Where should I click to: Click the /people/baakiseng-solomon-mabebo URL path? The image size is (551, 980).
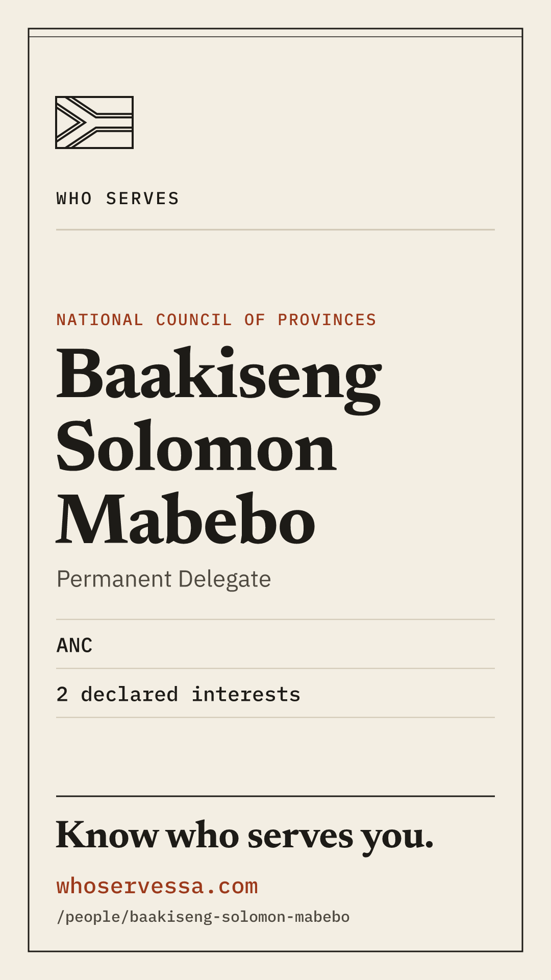pyautogui.click(x=203, y=917)
